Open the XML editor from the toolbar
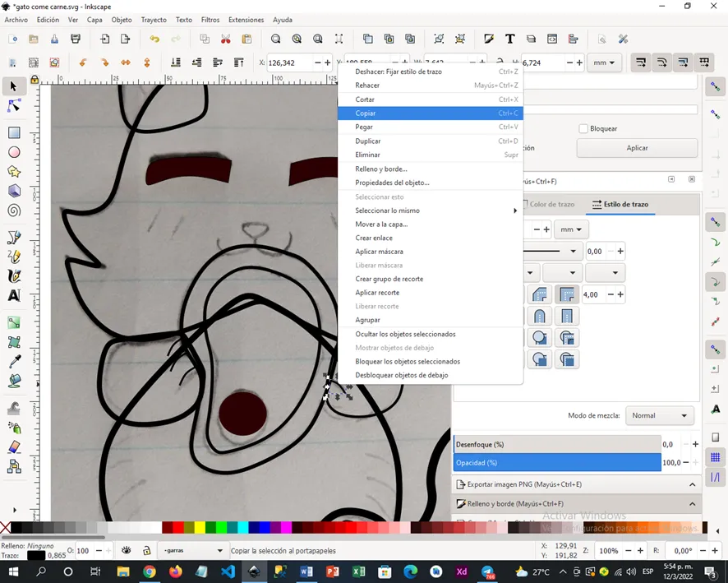Viewport: 728px width, 583px height. (x=552, y=39)
